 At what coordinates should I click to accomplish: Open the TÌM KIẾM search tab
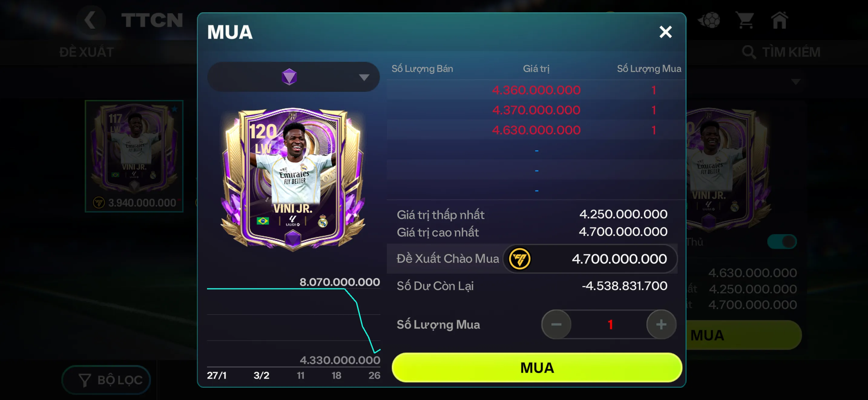tap(781, 52)
